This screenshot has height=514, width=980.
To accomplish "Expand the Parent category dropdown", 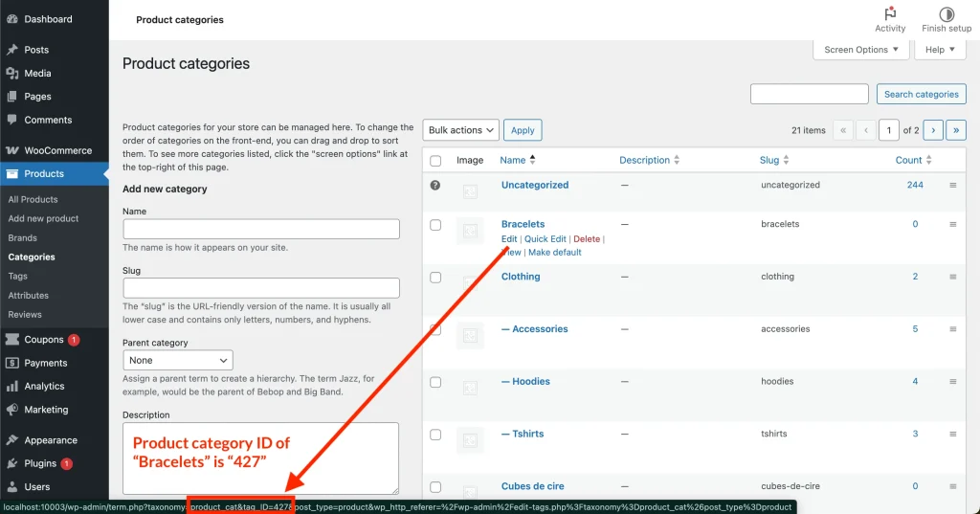I will (178, 361).
